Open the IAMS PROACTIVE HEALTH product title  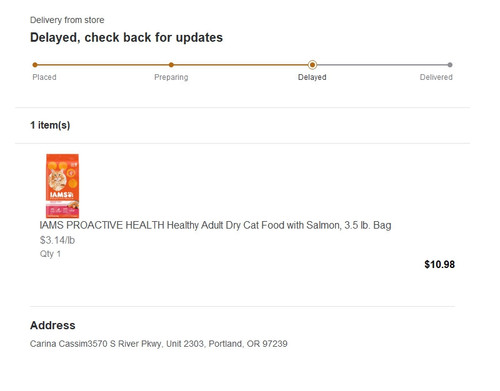click(x=215, y=225)
